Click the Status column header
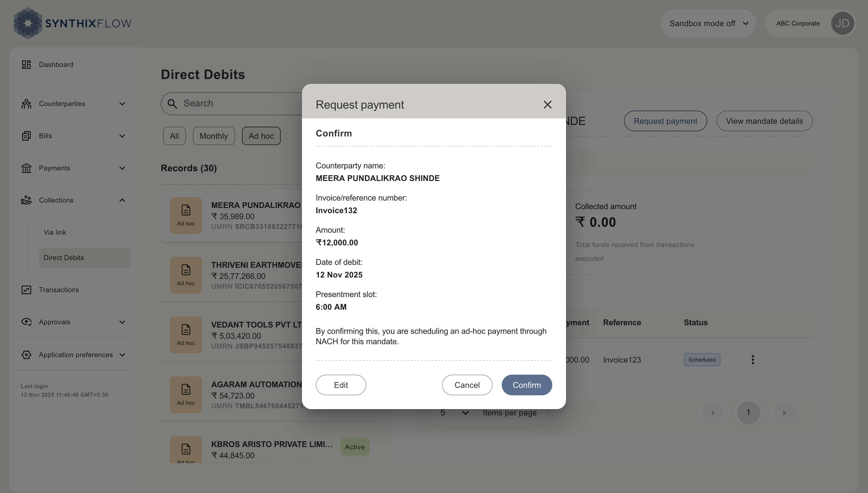The image size is (868, 493). tap(695, 322)
